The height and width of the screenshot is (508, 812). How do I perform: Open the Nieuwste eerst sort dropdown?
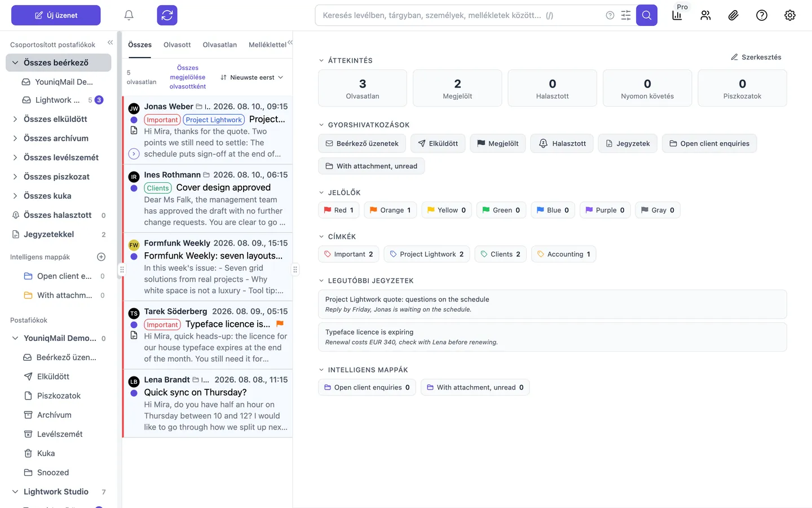click(x=251, y=77)
